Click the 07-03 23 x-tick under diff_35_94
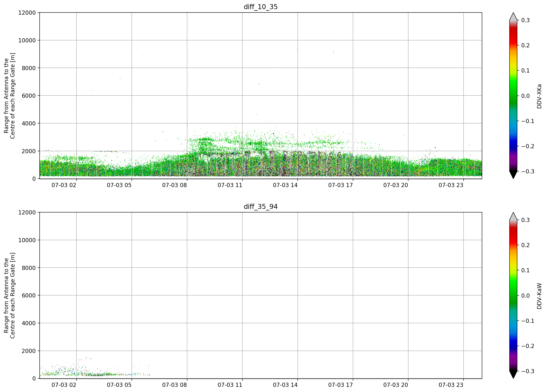The width and height of the screenshot is (546, 392). pyautogui.click(x=451, y=385)
